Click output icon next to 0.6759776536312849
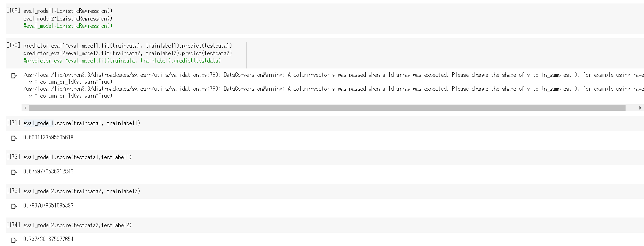The width and height of the screenshot is (644, 246). [14, 172]
